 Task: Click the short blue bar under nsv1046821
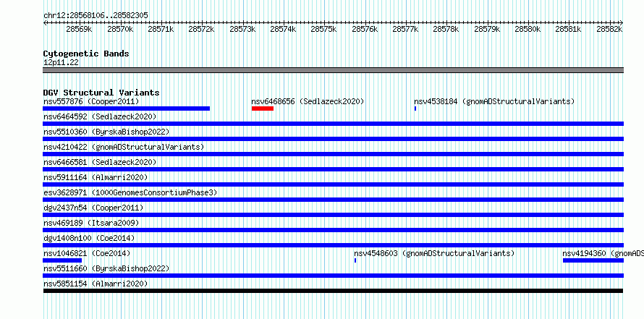[x=62, y=260]
